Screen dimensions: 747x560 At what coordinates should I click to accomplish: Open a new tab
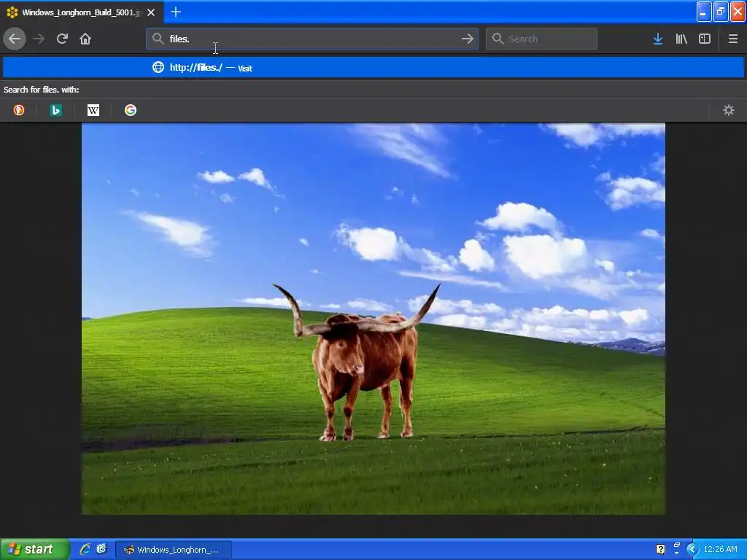point(176,12)
